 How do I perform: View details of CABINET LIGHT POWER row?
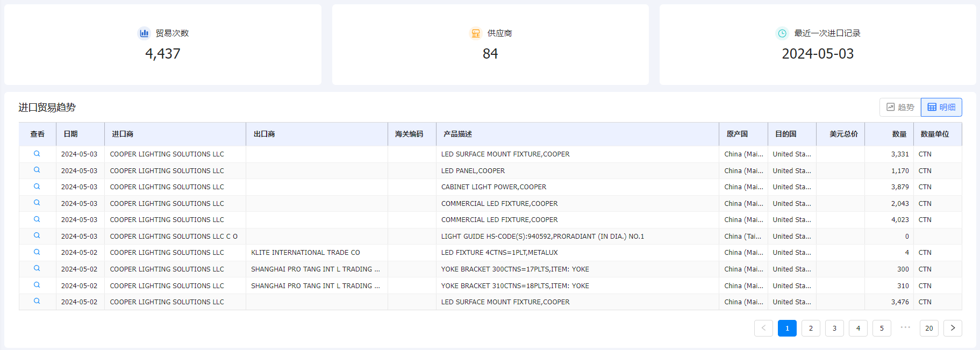[37, 187]
